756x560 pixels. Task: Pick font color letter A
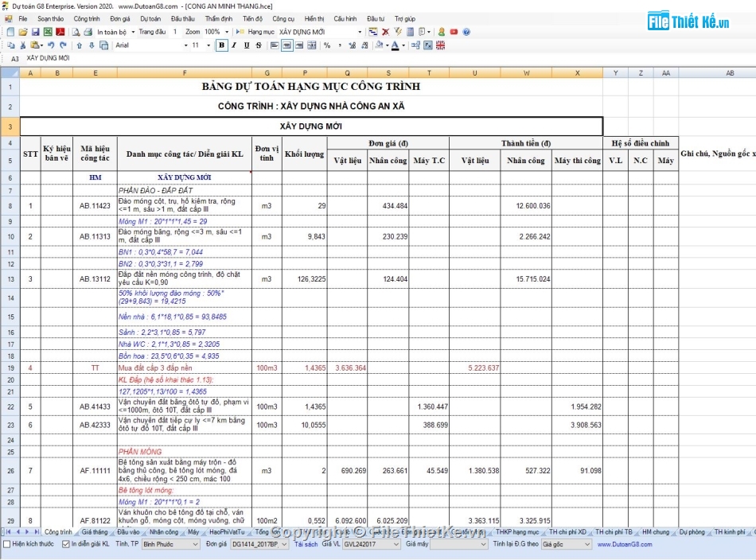tap(395, 45)
